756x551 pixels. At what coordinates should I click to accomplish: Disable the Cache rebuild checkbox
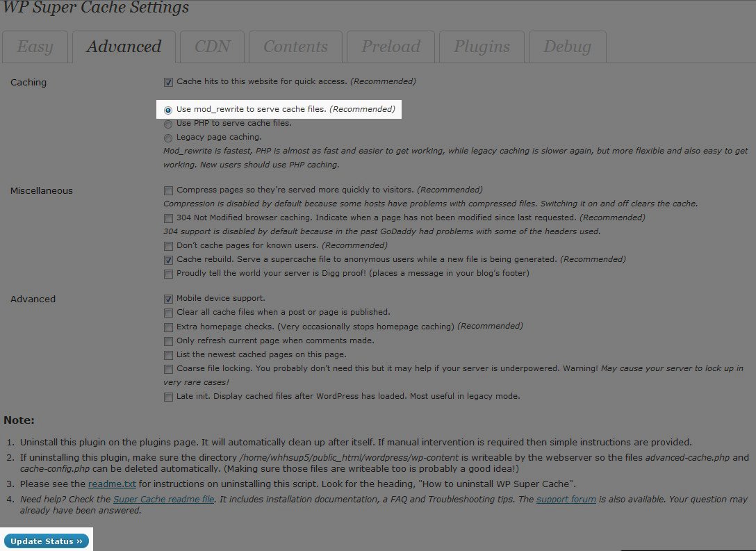click(x=168, y=259)
